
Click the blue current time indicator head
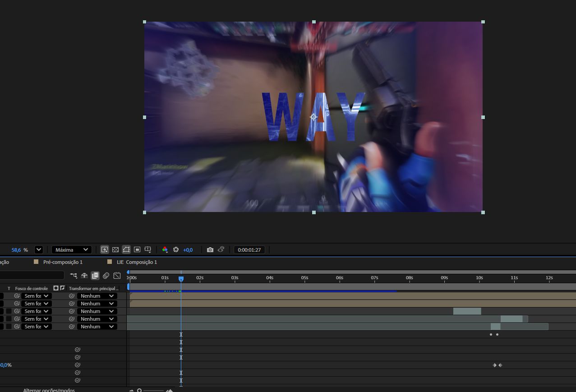tap(181, 279)
